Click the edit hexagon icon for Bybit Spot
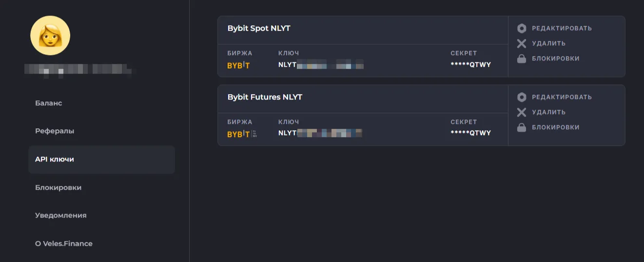This screenshot has width=644, height=262. [x=522, y=28]
